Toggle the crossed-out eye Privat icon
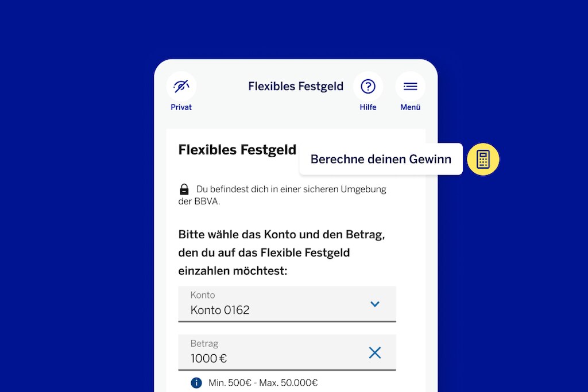This screenshot has width=588, height=392. click(181, 85)
